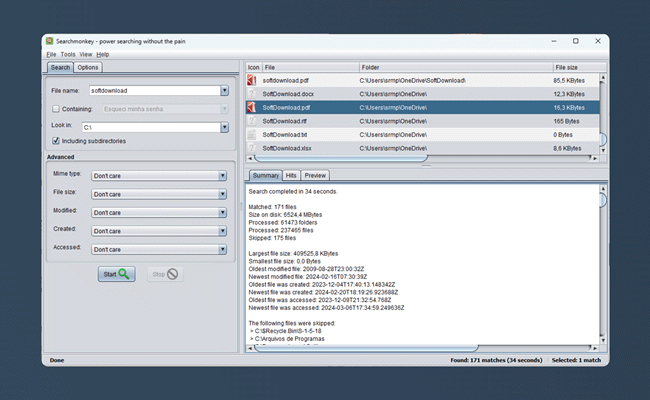Image resolution: width=650 pixels, height=400 pixels.
Task: Expand the Created dropdown
Action: tap(223, 231)
